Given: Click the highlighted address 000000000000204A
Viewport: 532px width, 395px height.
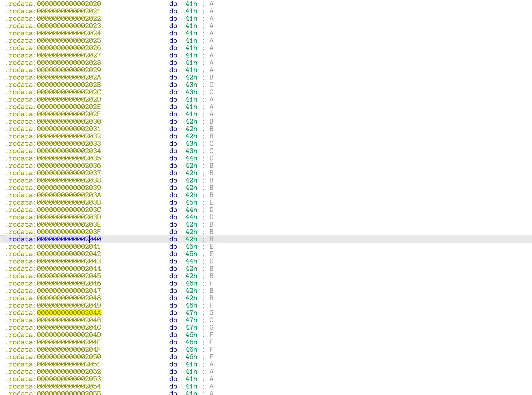Looking at the screenshot, I should click(x=69, y=313).
